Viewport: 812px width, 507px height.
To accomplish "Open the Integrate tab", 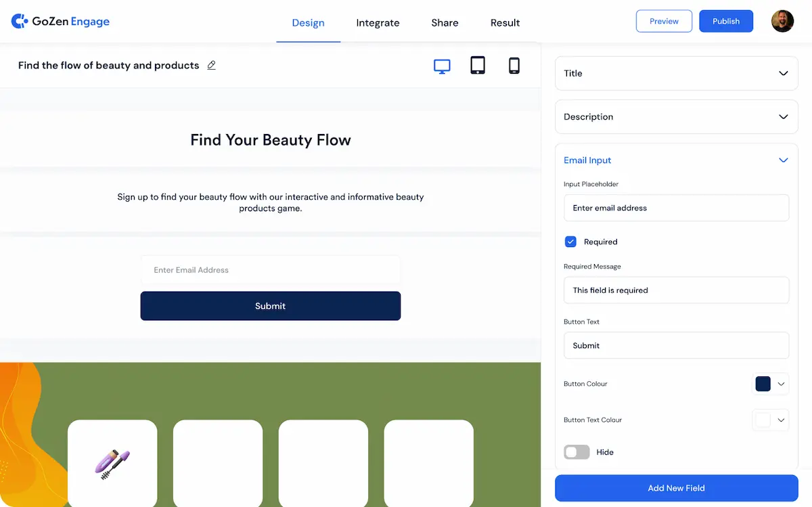I will [378, 23].
